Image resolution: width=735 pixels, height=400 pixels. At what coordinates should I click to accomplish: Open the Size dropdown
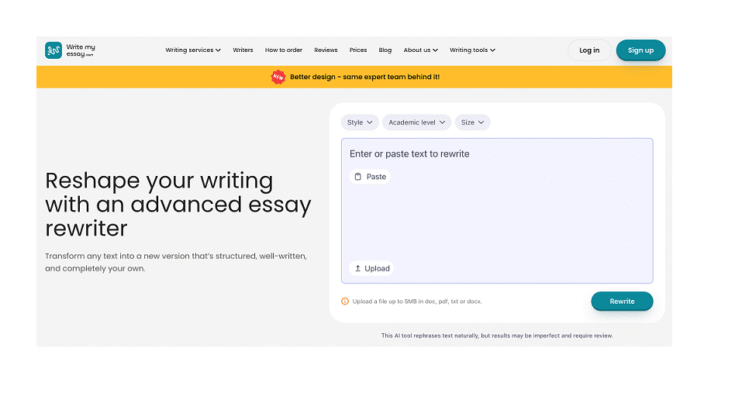coord(472,122)
